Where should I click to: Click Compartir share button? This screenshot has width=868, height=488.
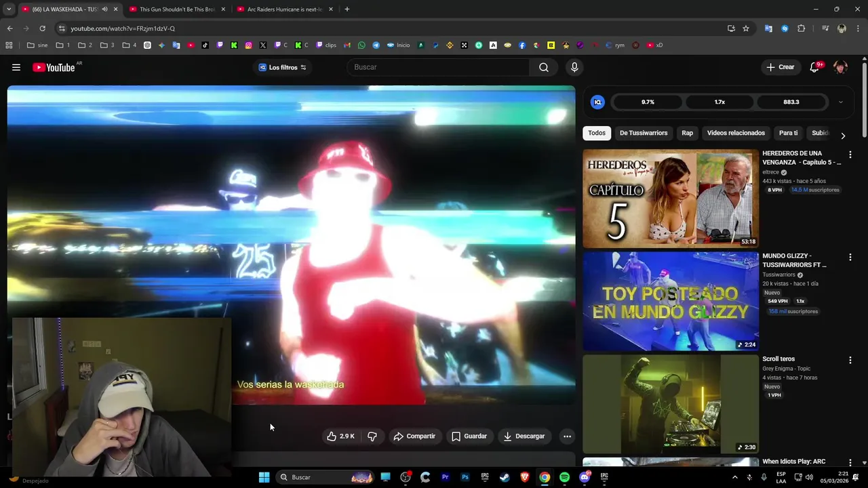(x=414, y=436)
